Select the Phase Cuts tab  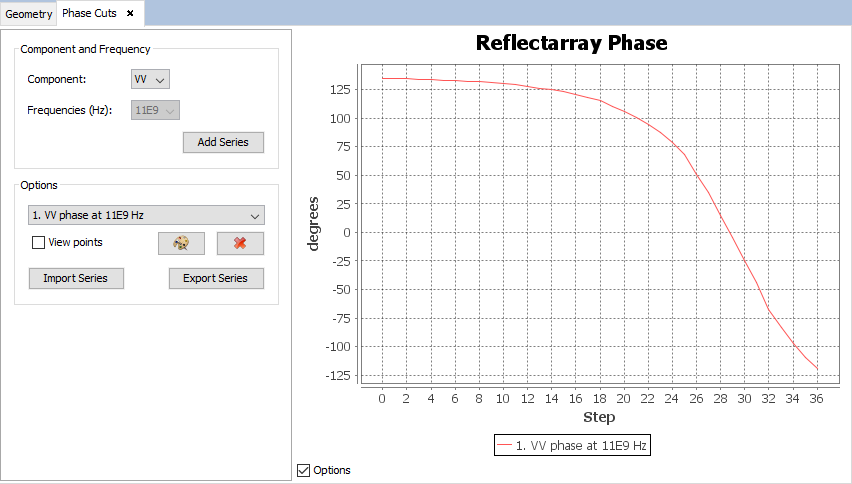(x=90, y=14)
